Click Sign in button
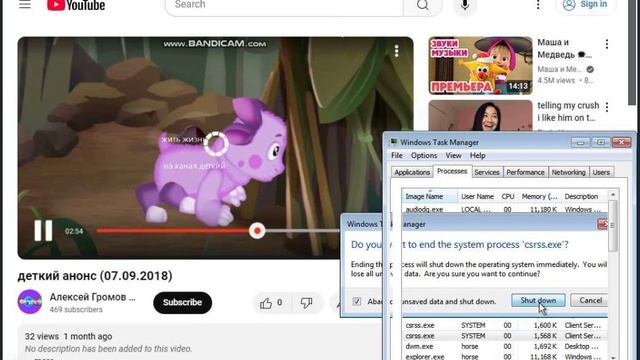The width and height of the screenshot is (640, 360). pos(585,5)
